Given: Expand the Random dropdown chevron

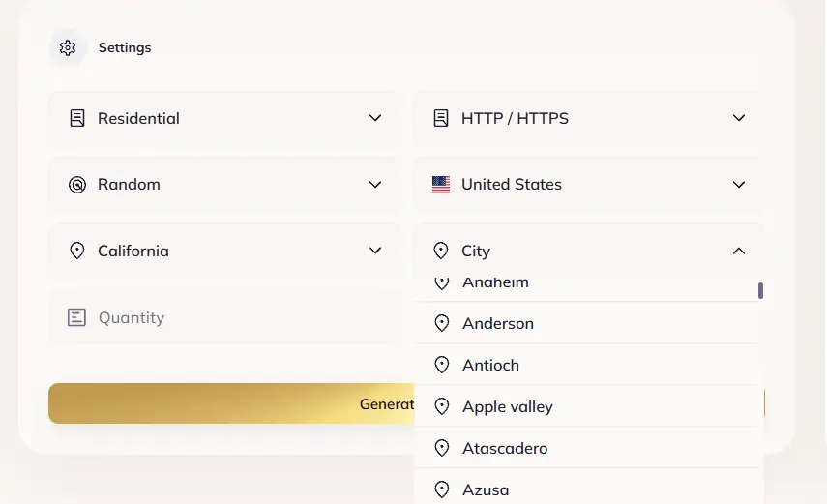Looking at the screenshot, I should point(375,185).
